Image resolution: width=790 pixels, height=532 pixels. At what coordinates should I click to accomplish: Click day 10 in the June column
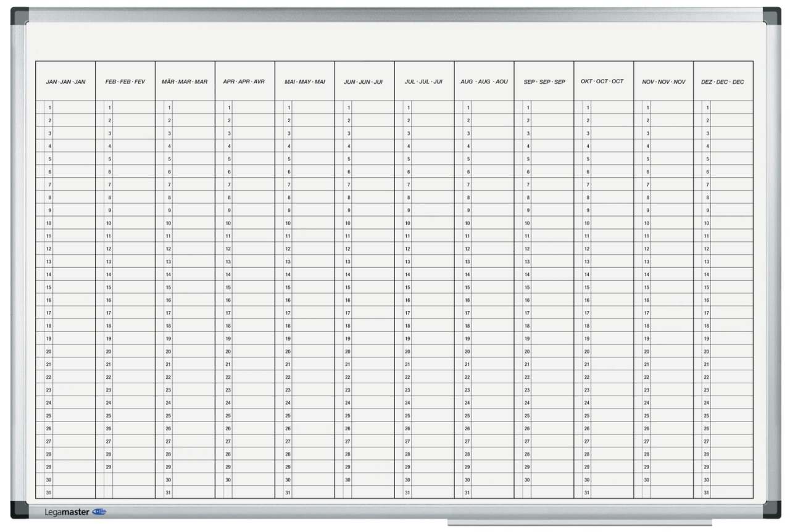point(347,223)
